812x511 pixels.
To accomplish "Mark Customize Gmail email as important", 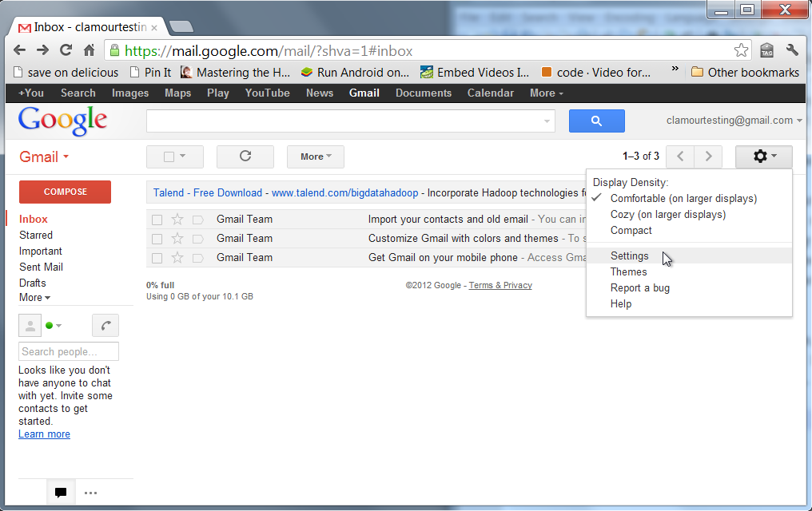I will (x=198, y=239).
